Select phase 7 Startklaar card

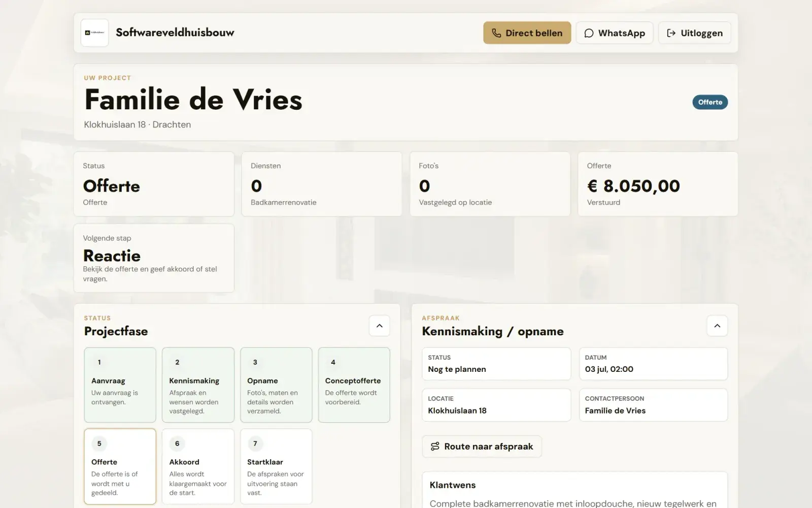276,466
